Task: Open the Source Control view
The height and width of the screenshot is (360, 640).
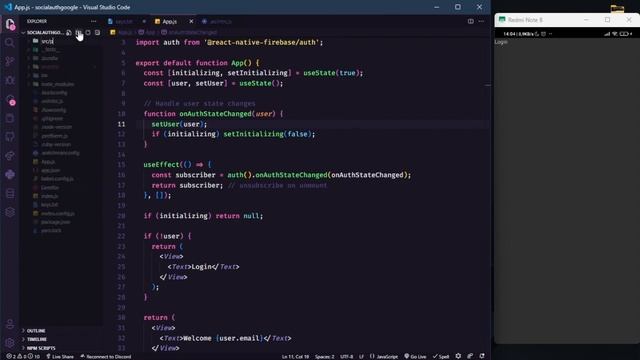Action: point(10,62)
